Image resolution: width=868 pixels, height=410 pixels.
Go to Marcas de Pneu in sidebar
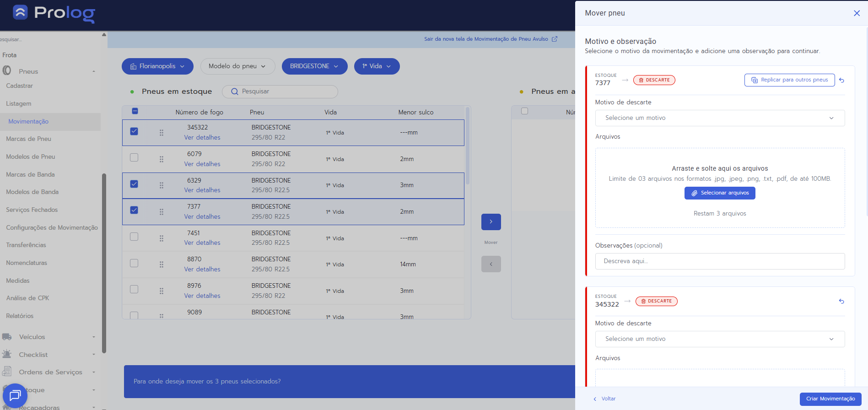click(x=28, y=139)
